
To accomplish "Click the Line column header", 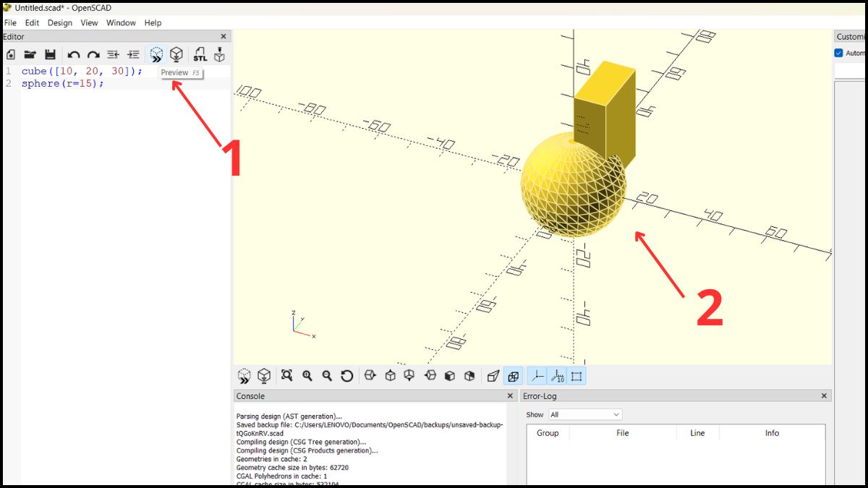I will [697, 433].
